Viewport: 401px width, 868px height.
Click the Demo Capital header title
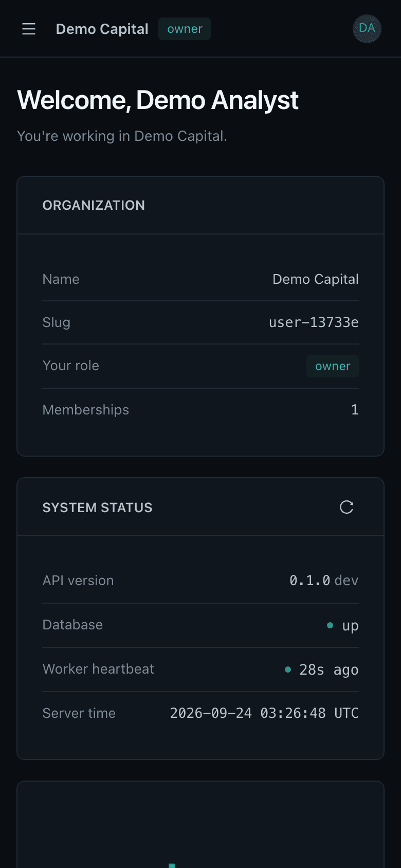pos(102,29)
